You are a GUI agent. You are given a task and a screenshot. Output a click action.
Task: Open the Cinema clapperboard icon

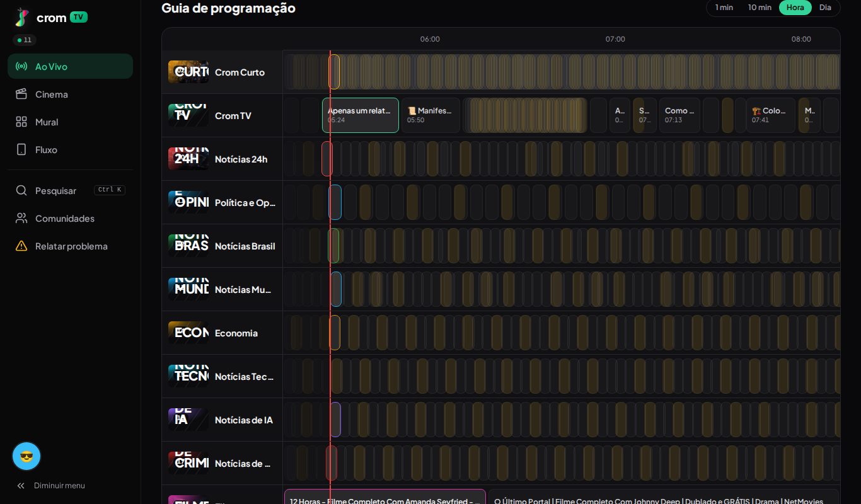(21, 94)
